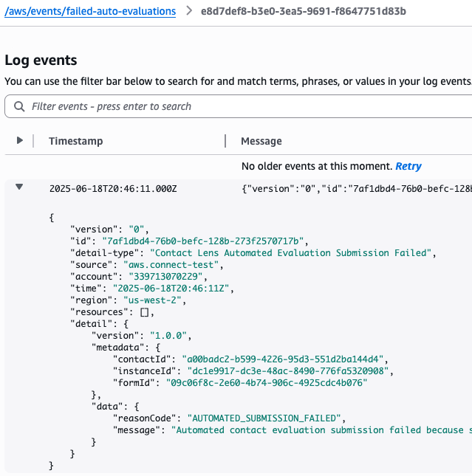Click Retry to load older events
This screenshot has width=472, height=476.
408,166
